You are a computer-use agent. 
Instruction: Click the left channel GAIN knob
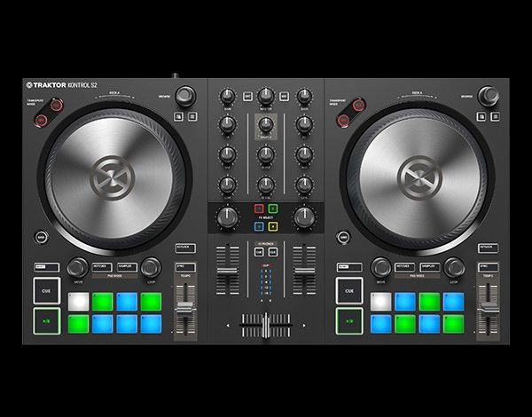coord(228,97)
